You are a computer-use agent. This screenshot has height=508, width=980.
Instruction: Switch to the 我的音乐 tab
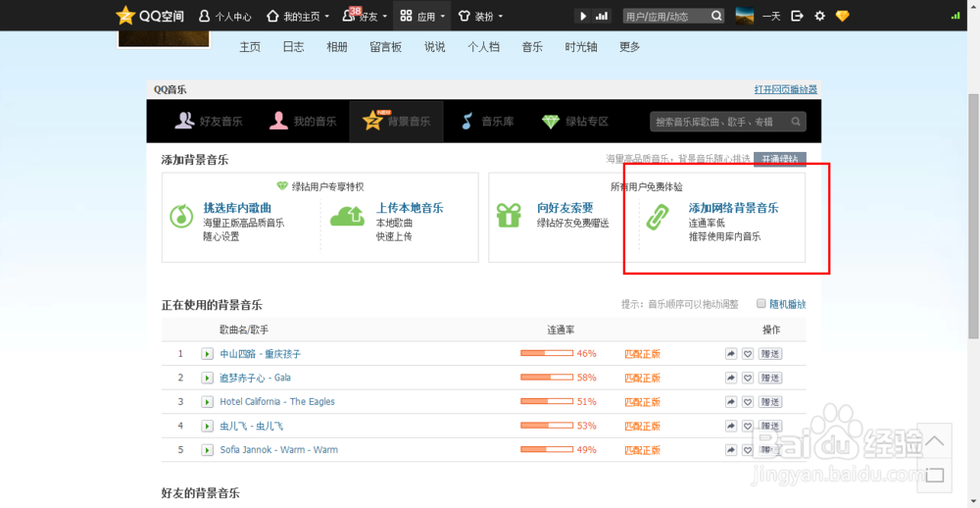pos(303,122)
